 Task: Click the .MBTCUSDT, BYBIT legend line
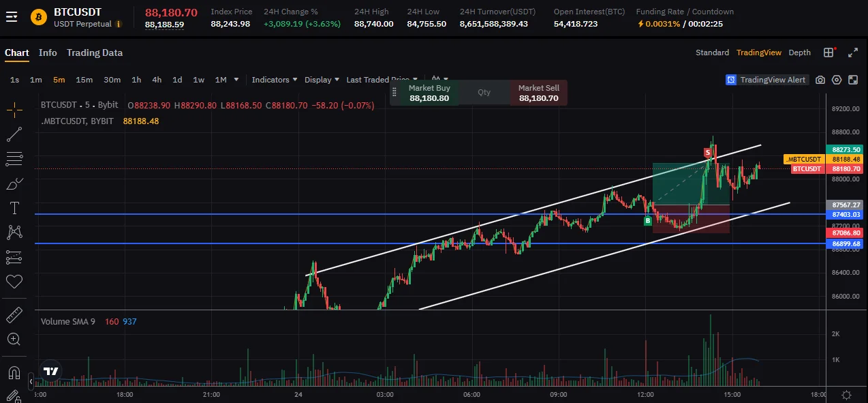click(x=77, y=121)
